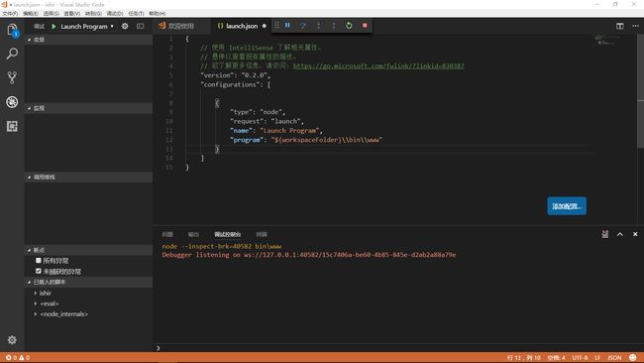The image size is (644, 363).
Task: Switch to the 调试控制台 (Debug Console) tab
Action: pyautogui.click(x=228, y=234)
